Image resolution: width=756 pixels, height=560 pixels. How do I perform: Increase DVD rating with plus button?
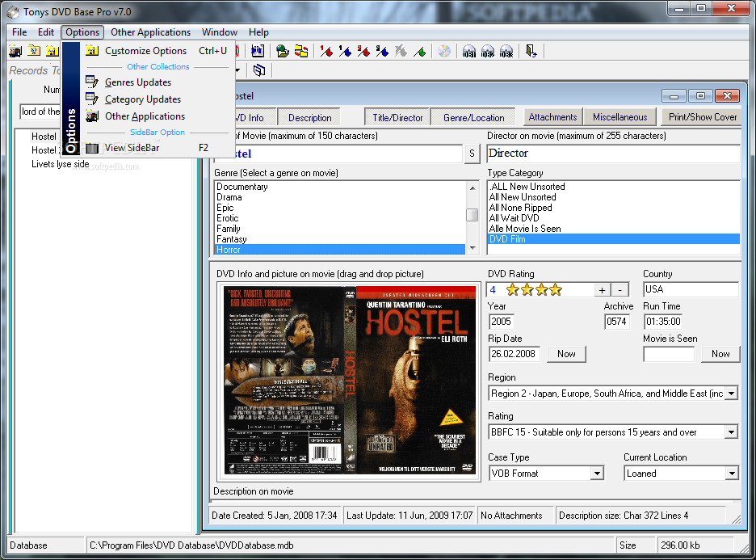coord(602,290)
